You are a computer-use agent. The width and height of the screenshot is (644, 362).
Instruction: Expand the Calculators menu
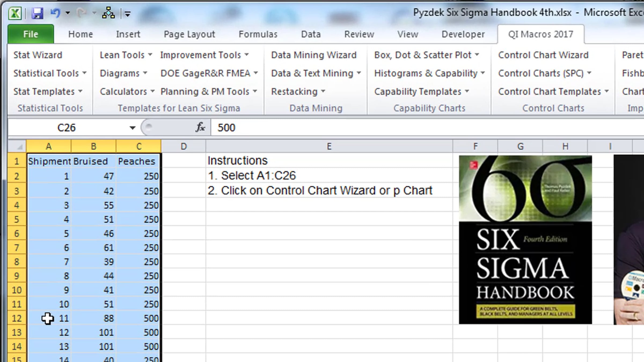point(127,91)
